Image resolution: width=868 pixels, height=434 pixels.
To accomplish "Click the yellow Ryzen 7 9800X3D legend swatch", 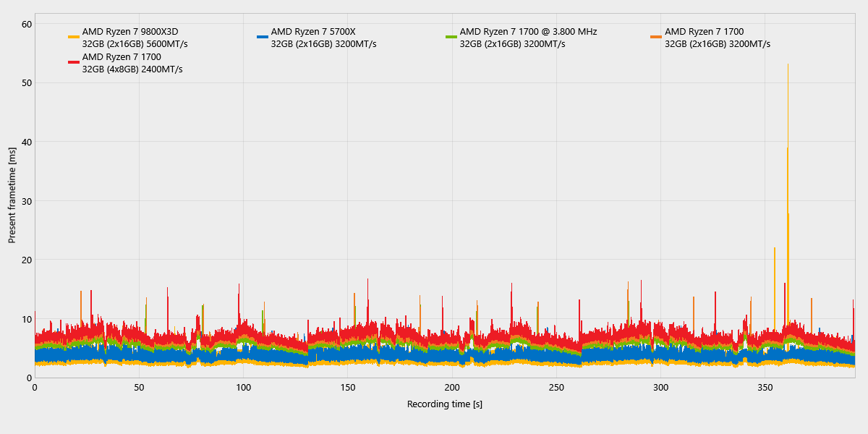I will (74, 37).
